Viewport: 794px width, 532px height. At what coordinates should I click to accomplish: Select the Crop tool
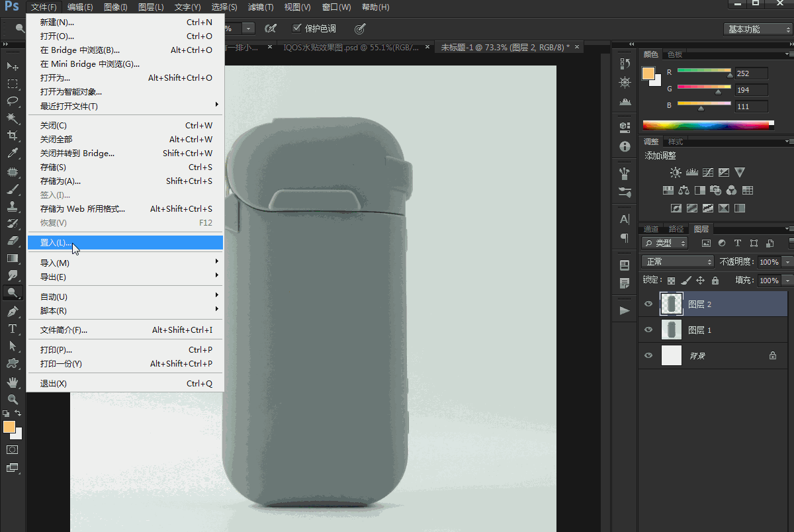tap(12, 136)
